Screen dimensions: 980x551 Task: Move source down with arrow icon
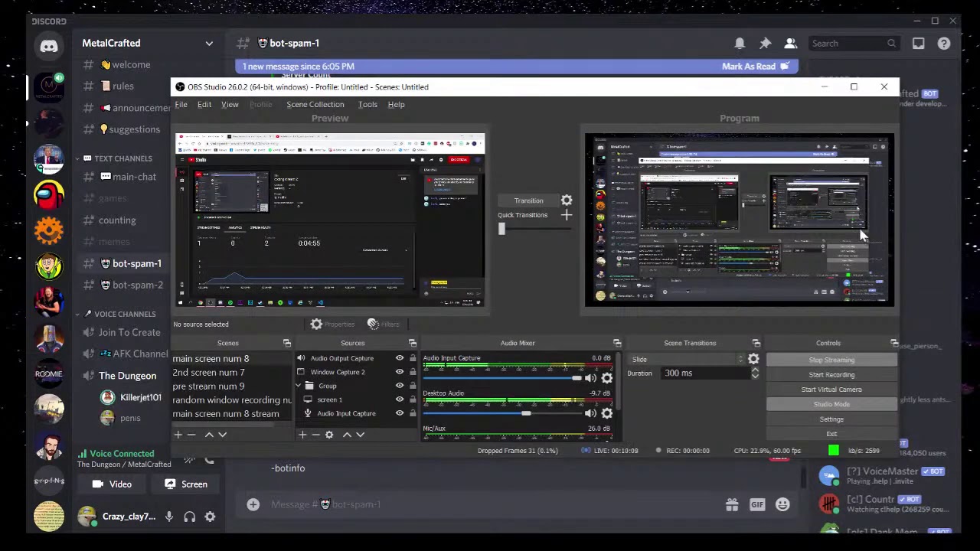(x=361, y=435)
